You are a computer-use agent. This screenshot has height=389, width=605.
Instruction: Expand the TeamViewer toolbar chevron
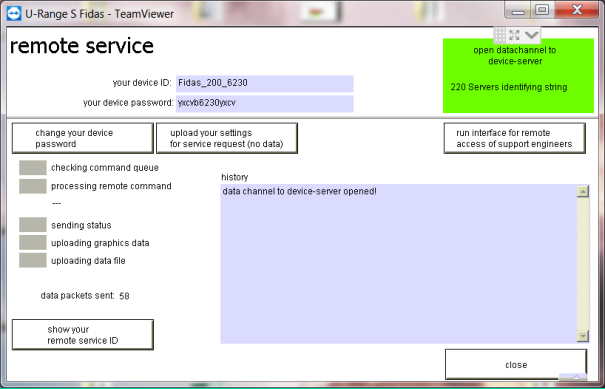coord(532,35)
